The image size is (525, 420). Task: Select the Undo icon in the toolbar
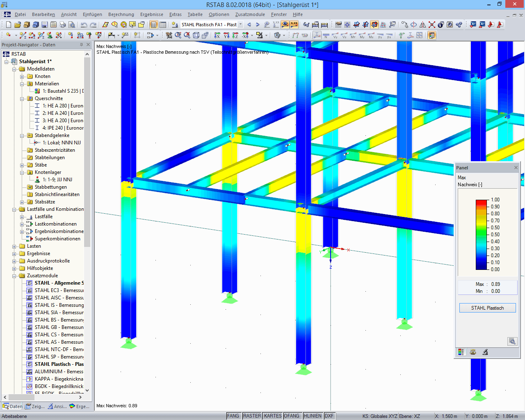[x=84, y=24]
